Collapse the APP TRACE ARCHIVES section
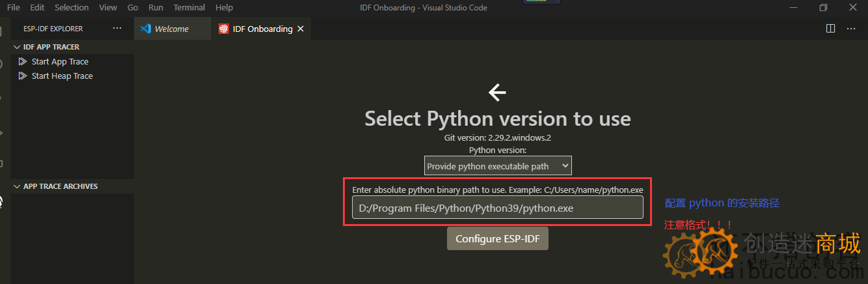 [72, 186]
